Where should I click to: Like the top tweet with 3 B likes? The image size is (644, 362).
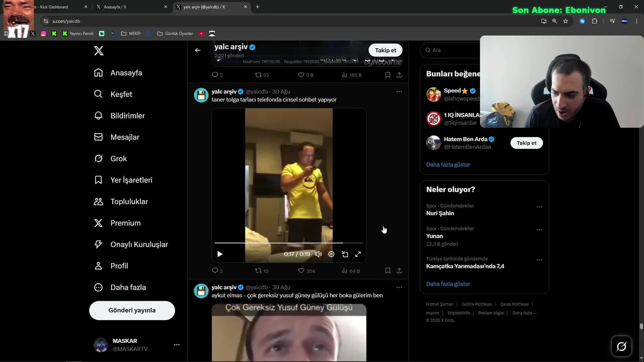click(306, 75)
